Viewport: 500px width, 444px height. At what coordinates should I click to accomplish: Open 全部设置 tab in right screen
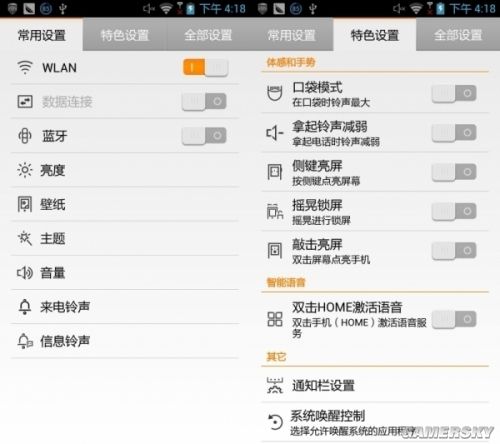pyautogui.click(x=458, y=35)
